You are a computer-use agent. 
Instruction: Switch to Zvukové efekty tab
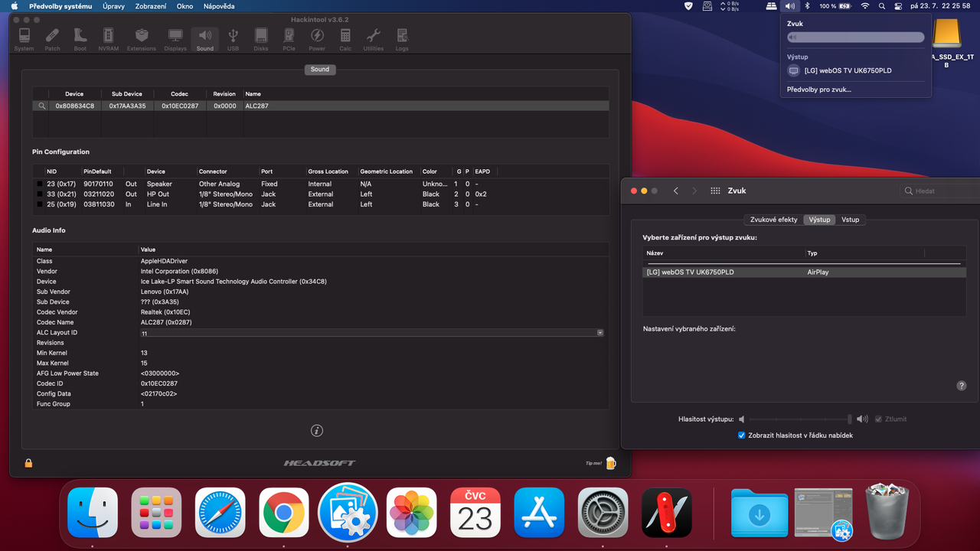pos(773,220)
